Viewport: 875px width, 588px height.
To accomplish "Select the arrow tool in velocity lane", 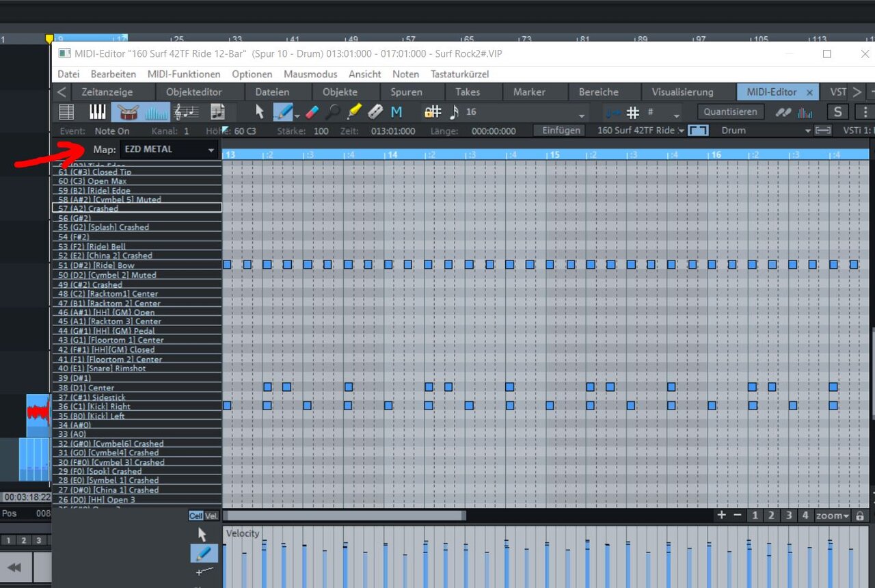I will point(202,534).
